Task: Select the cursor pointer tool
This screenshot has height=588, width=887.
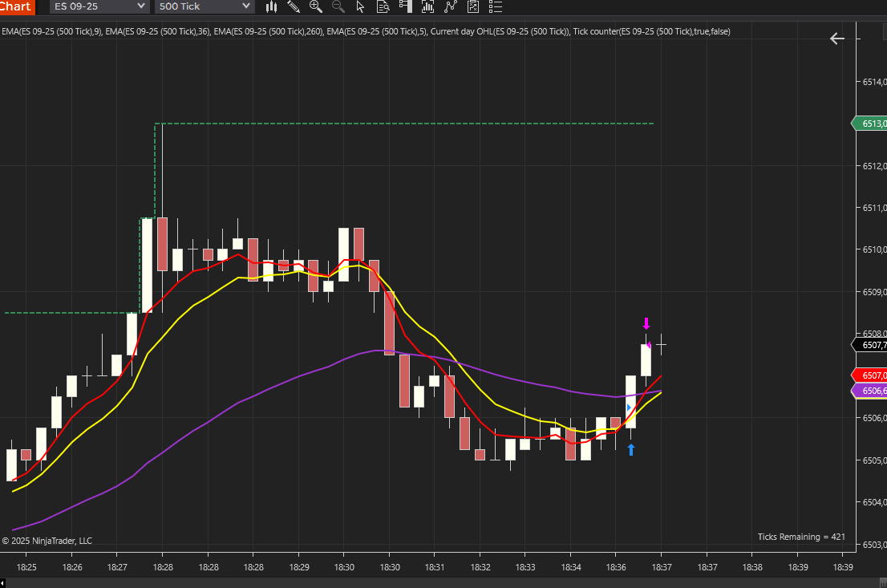Action: [x=360, y=6]
